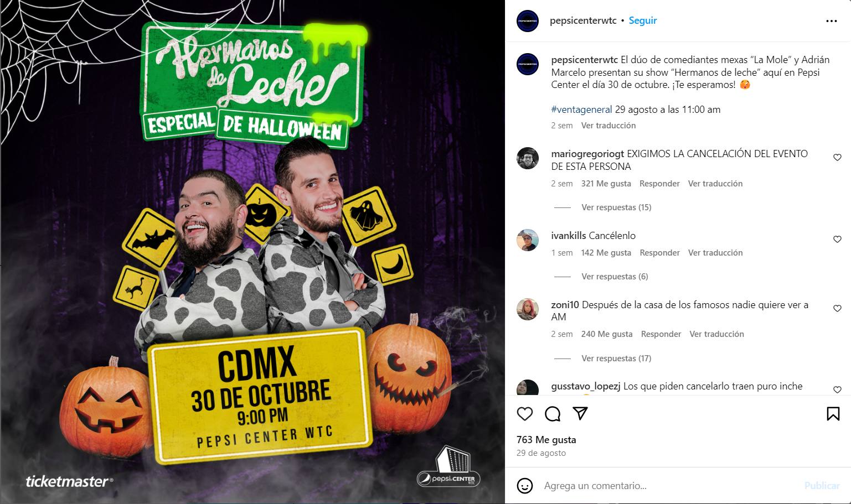Like ivankills' comment heart
This screenshot has width=851, height=504.
tap(837, 240)
